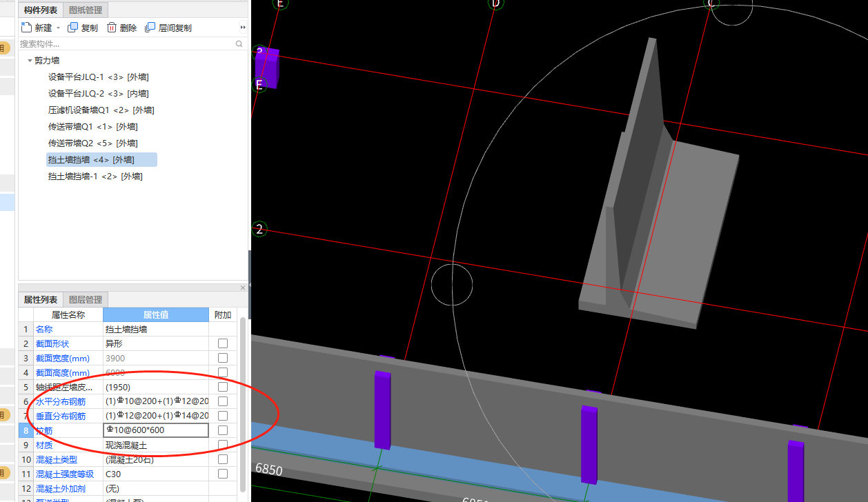Switch to the 图纸管理 tab

[x=86, y=10]
